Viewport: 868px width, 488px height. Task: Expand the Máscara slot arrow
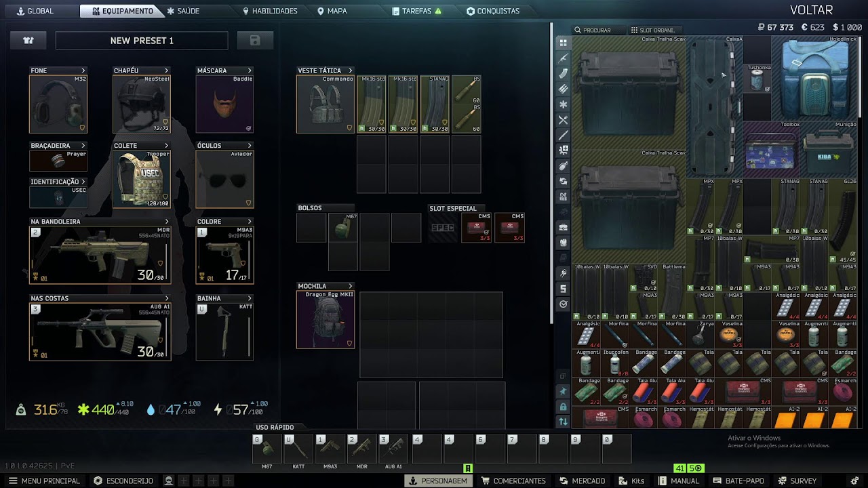(x=250, y=70)
